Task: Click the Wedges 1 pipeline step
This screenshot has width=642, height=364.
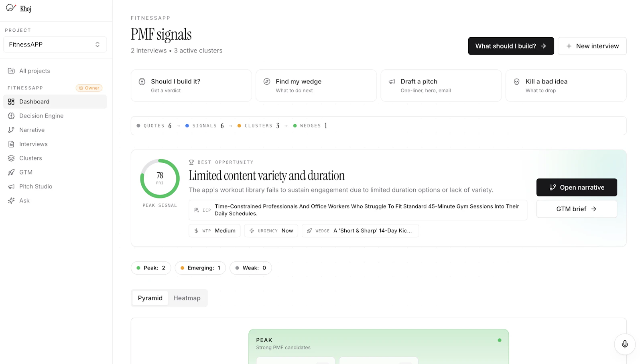Action: pos(310,126)
